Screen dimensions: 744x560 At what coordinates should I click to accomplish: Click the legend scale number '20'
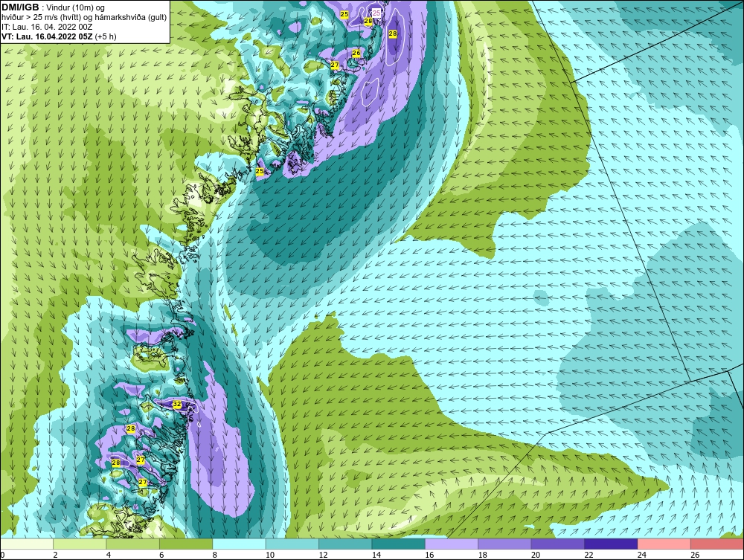click(535, 555)
